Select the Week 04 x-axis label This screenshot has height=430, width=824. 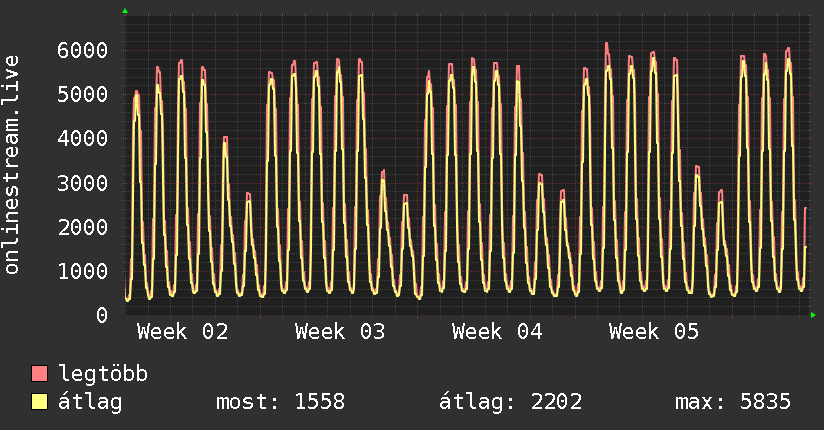pyautogui.click(x=497, y=332)
